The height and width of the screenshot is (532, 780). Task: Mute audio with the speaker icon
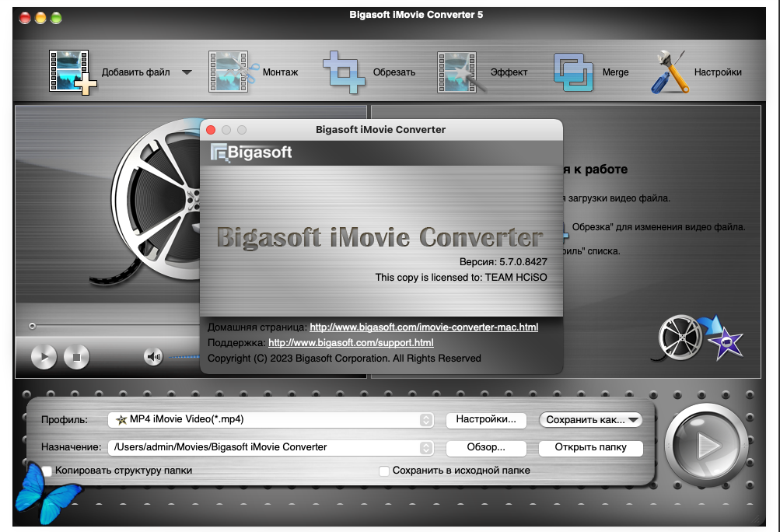point(153,357)
